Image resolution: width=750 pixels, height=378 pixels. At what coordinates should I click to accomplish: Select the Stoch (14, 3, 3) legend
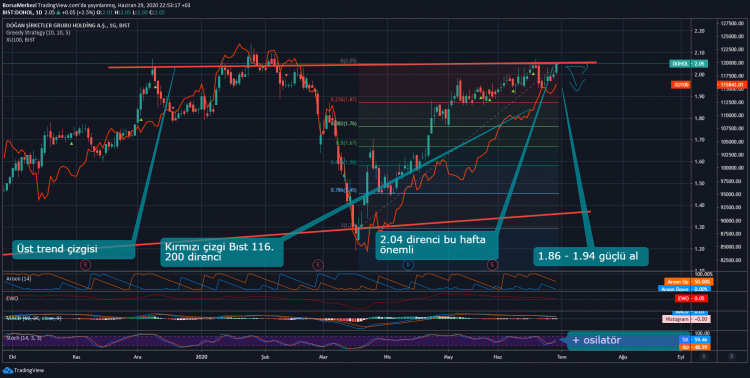tap(24, 338)
